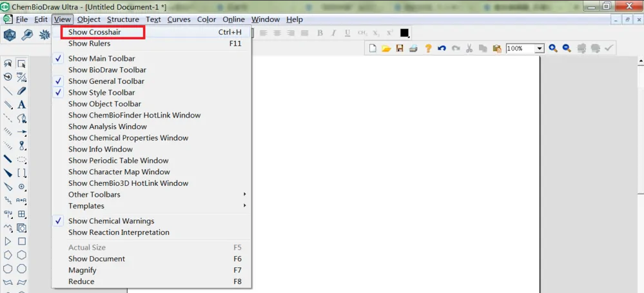Disable Show Chemical Warnings option

coord(111,221)
